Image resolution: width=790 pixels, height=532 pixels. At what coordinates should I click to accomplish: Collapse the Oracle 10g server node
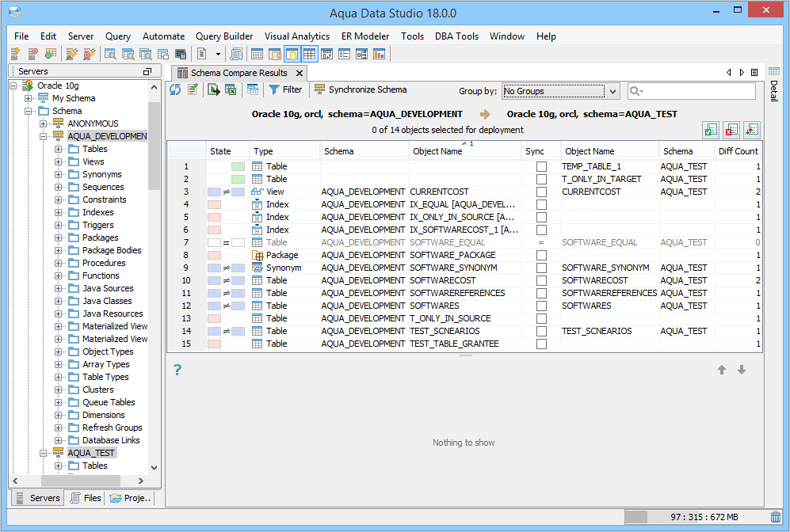coord(13,85)
